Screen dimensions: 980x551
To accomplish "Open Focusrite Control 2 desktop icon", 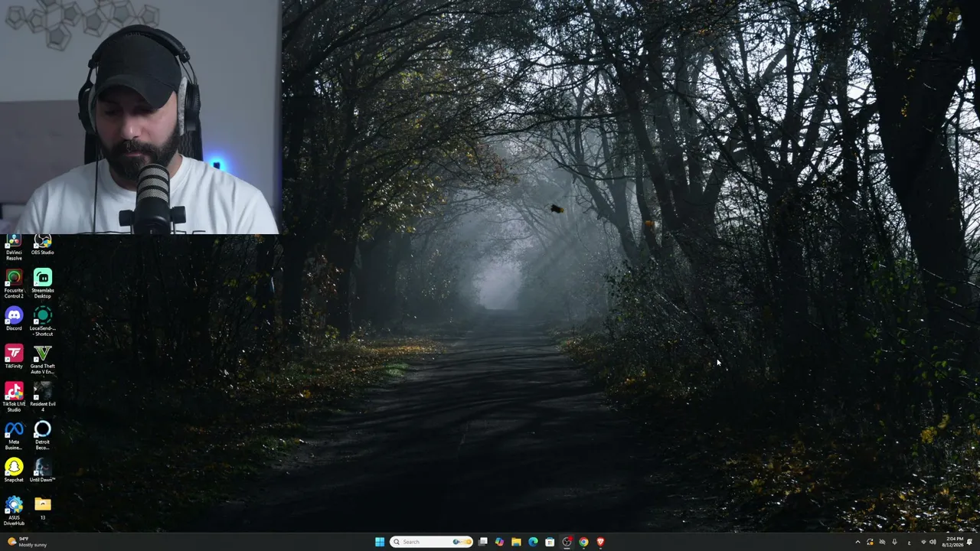I will (14, 284).
